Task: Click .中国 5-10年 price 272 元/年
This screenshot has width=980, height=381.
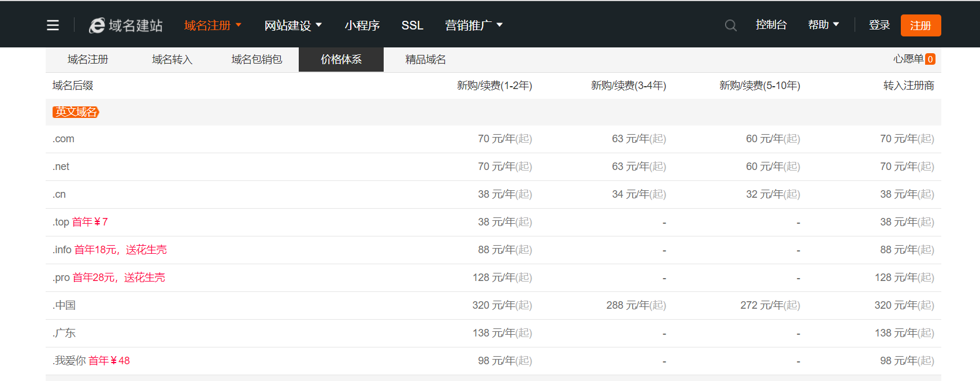Action: tap(770, 305)
